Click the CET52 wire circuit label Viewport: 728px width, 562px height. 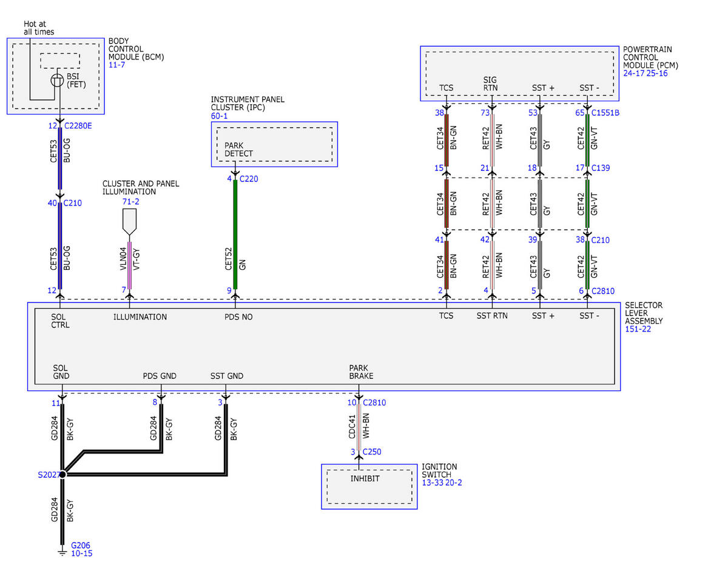pos(229,259)
